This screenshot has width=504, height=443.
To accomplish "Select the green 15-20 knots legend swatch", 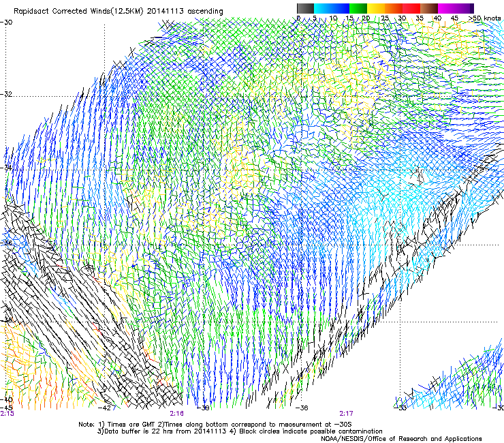I will 358,8.
